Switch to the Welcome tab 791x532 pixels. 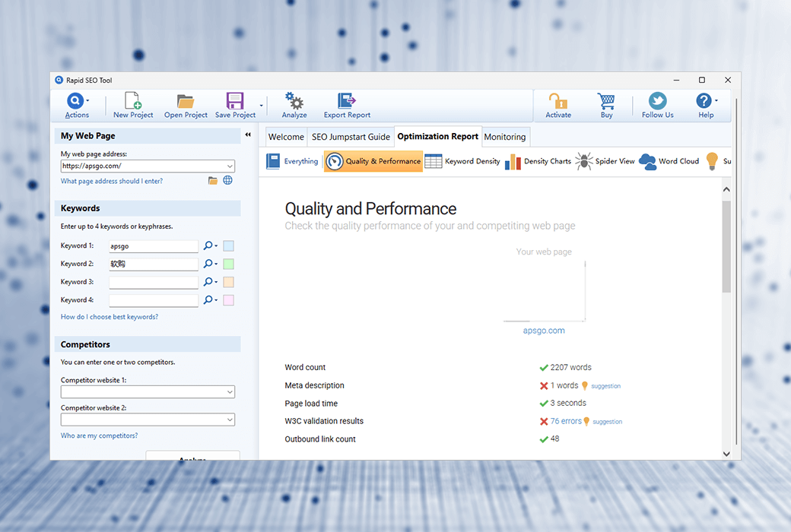(286, 137)
